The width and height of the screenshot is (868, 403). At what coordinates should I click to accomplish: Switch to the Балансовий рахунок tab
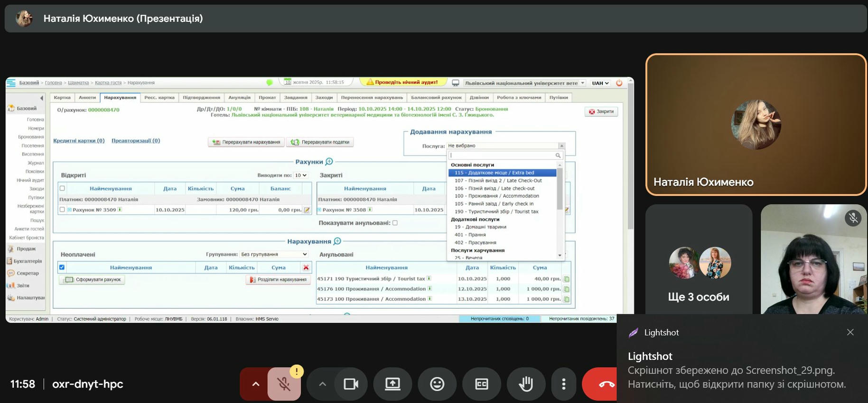click(x=436, y=98)
